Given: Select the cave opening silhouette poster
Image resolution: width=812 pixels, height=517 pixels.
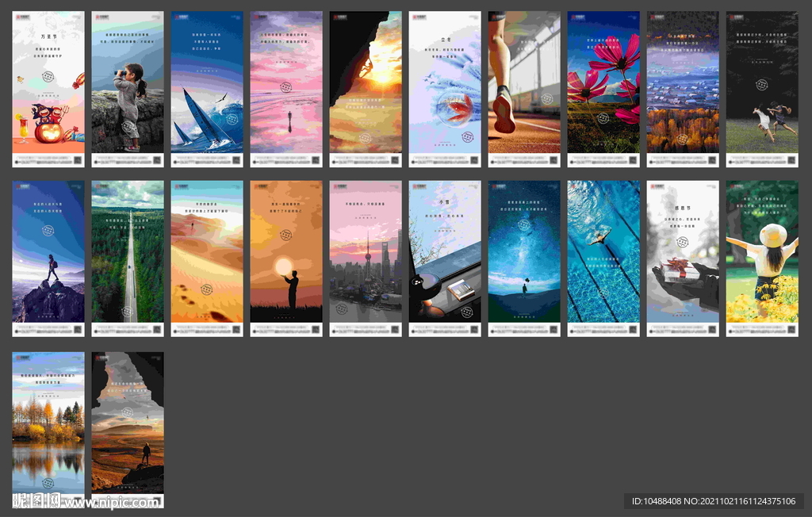Looking at the screenshot, I should pos(128,430).
